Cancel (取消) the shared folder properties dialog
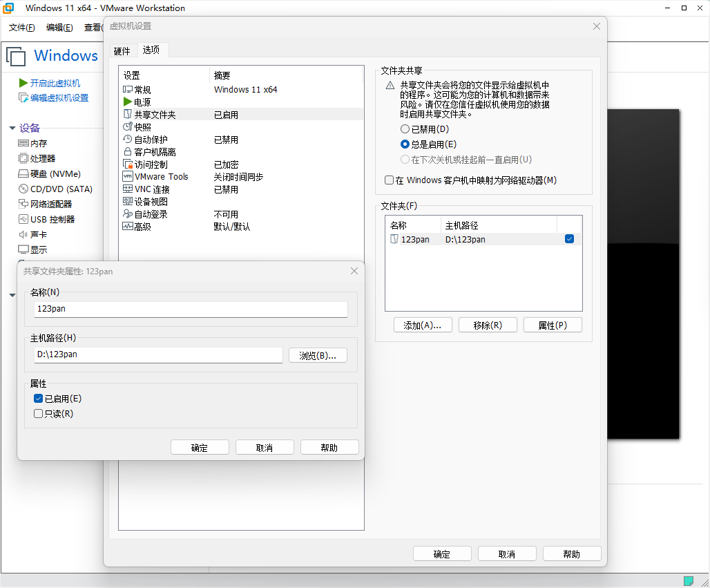The image size is (710, 588). pyautogui.click(x=265, y=448)
